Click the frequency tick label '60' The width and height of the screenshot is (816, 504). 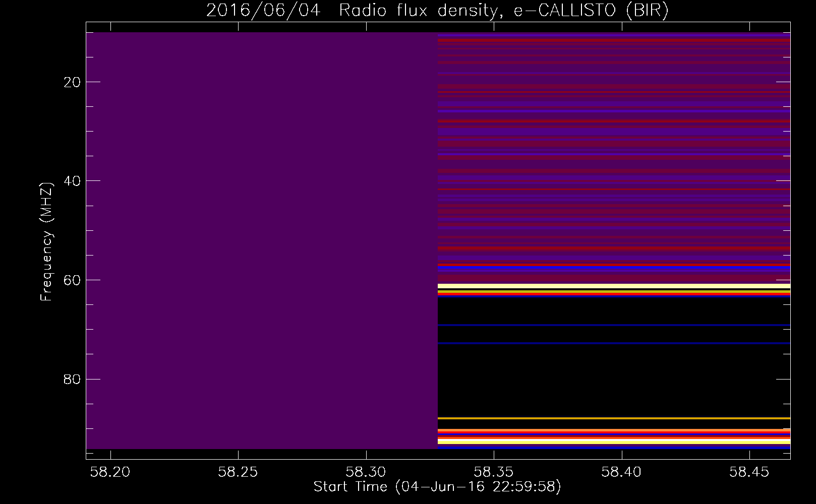click(73, 280)
